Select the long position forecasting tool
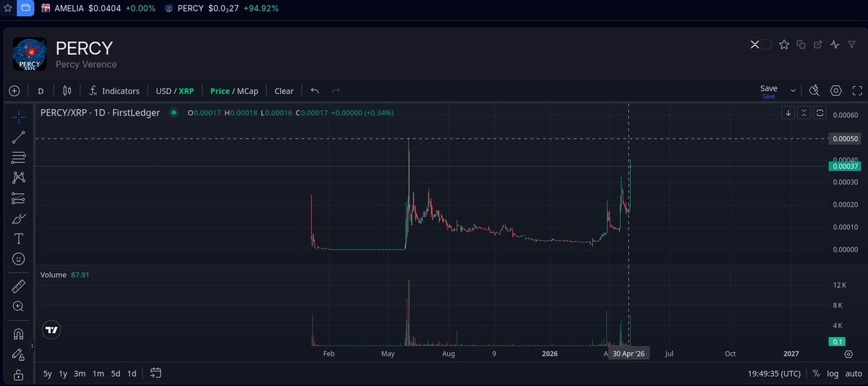 coord(19,198)
